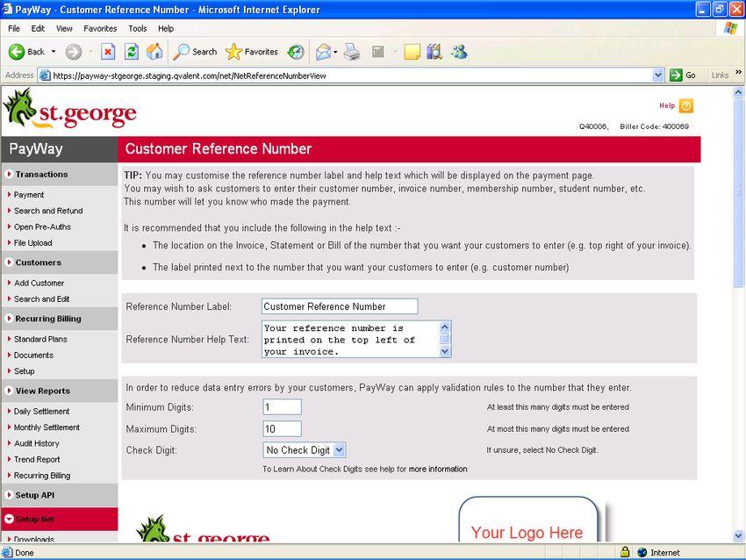This screenshot has height=560, width=746.
Task: Open Documents sidebar link
Action: 33,355
